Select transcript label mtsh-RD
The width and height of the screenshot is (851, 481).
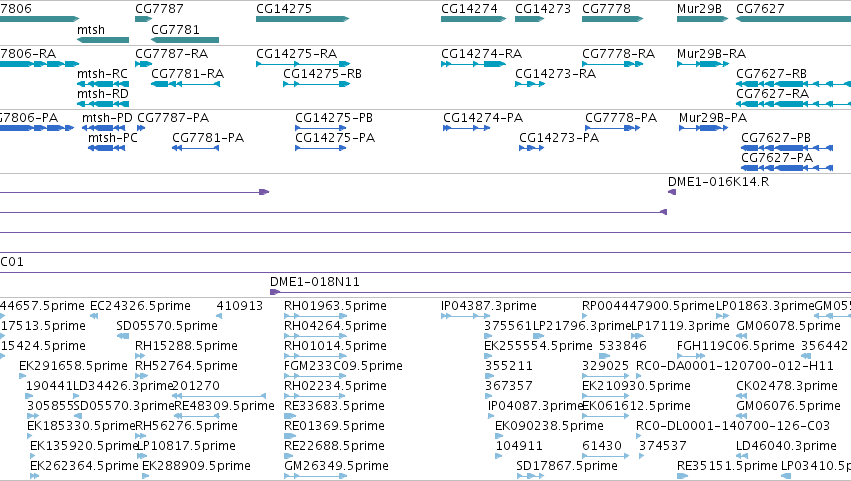point(103,94)
